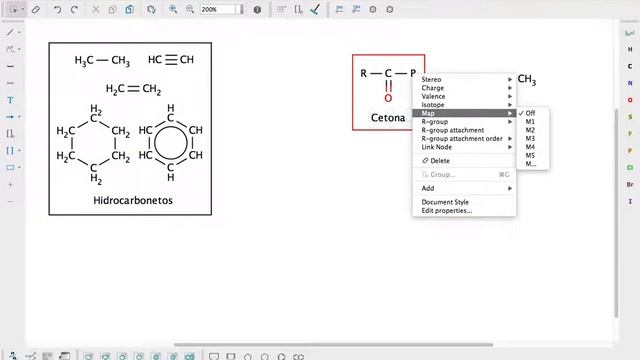This screenshot has width=640, height=360.
Task: Expand the bond tool type arrow
Action: coord(20,32)
